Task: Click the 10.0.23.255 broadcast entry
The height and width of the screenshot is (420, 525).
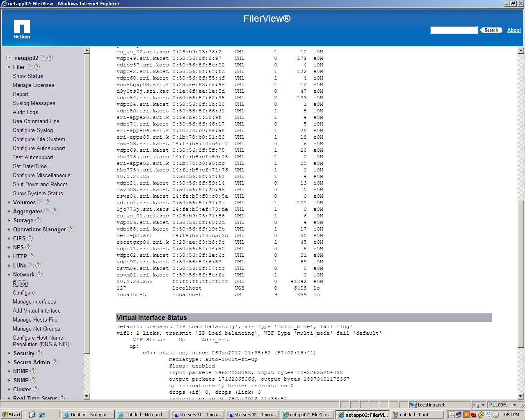Action: click(x=135, y=281)
